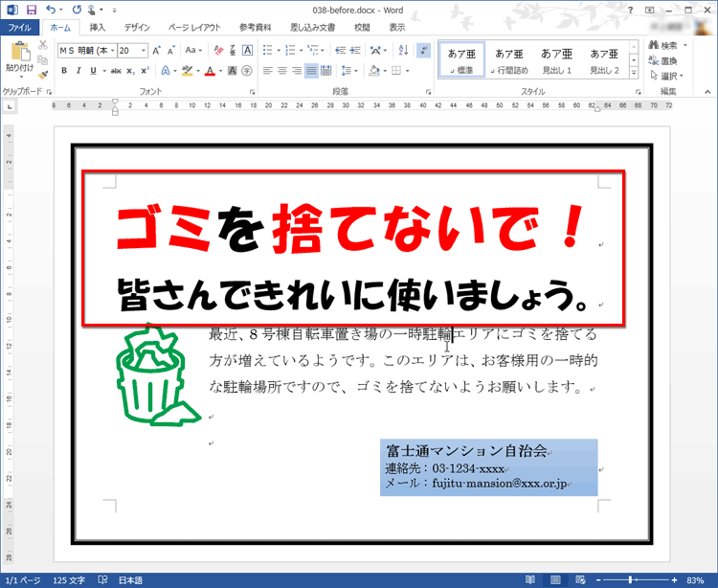718x588 pixels.
Task: Align text to the right
Action: (x=297, y=71)
